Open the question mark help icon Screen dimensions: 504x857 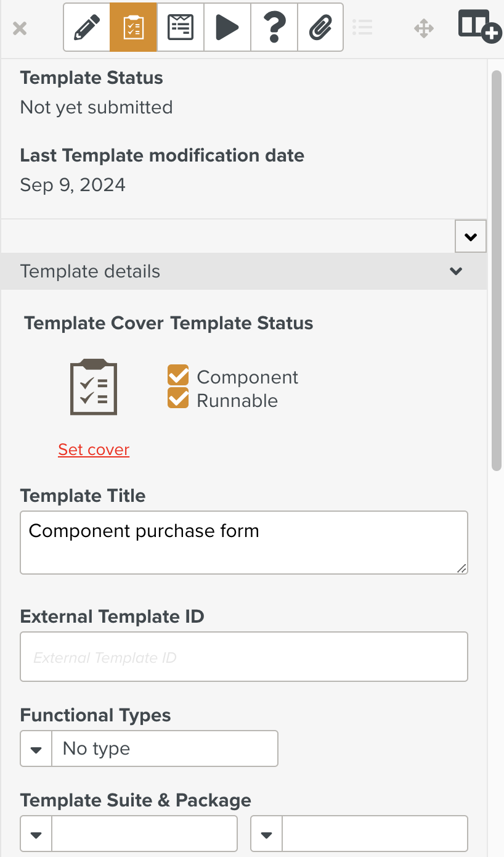pos(274,28)
